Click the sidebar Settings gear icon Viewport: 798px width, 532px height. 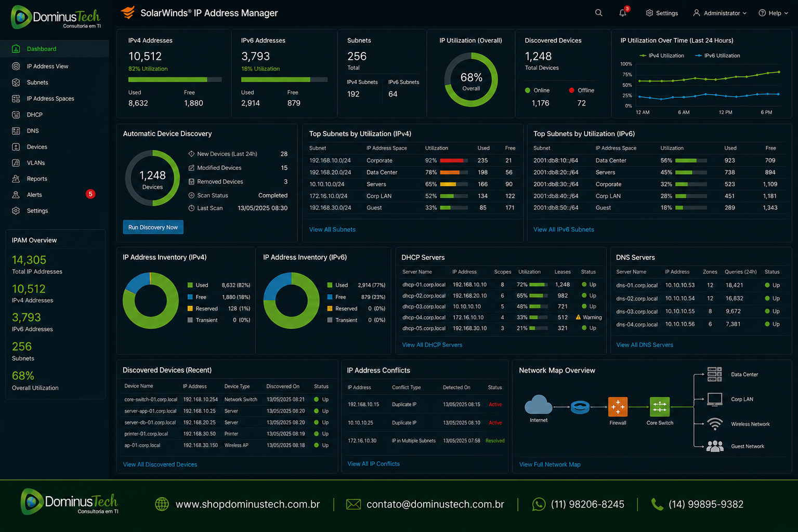pos(16,211)
